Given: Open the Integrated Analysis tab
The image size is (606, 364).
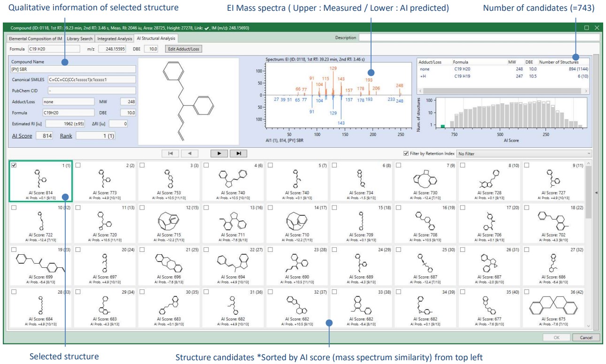Looking at the screenshot, I should 114,38.
